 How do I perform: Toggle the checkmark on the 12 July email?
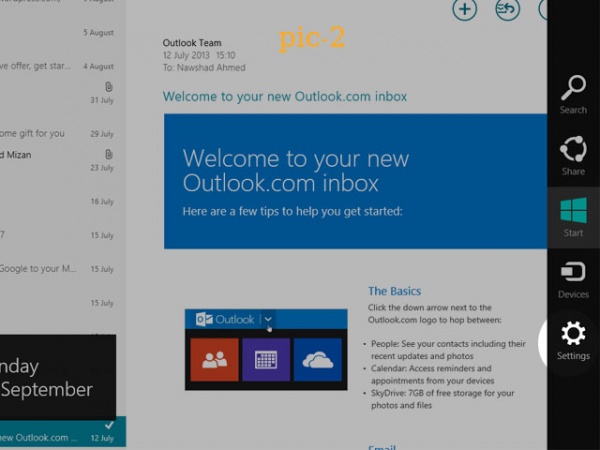point(109,425)
